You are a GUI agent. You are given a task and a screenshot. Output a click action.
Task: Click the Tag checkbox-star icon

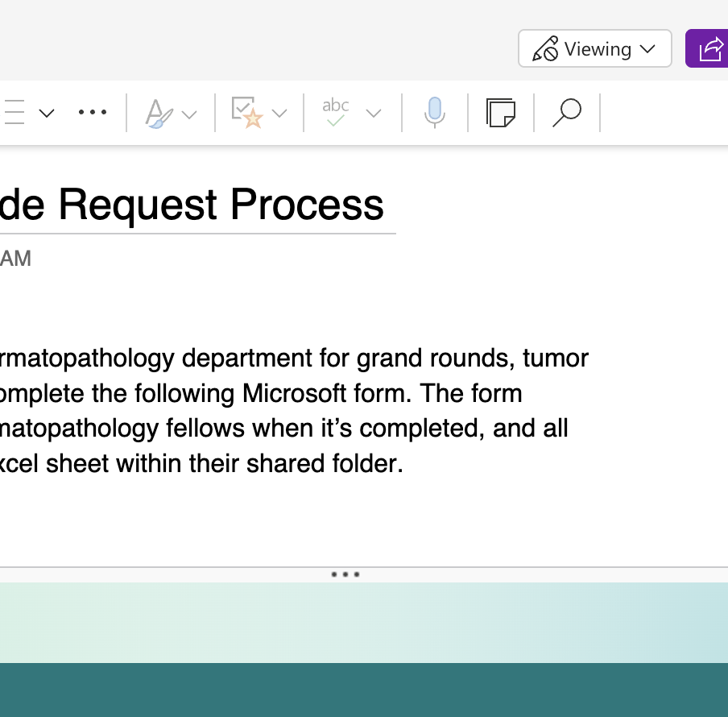point(247,112)
